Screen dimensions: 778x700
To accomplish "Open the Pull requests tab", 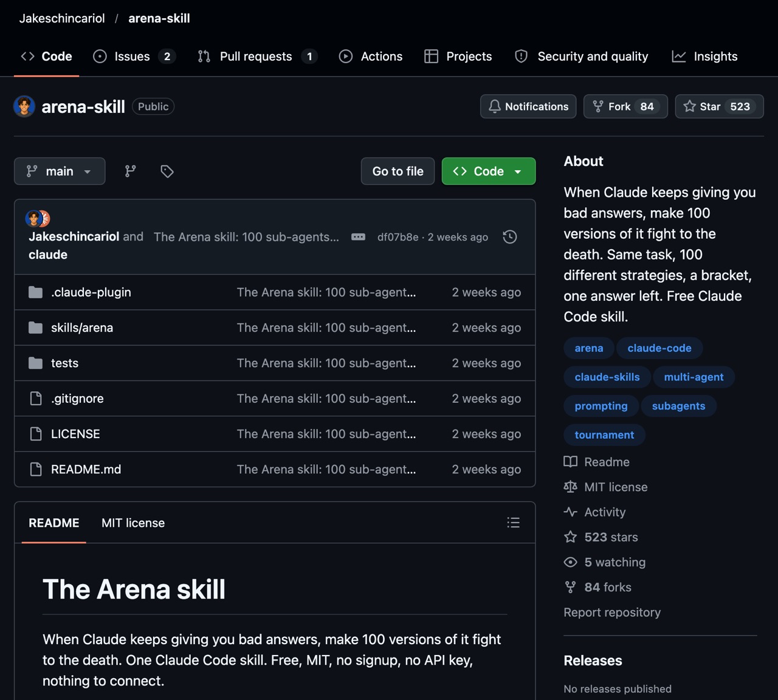I will point(257,57).
